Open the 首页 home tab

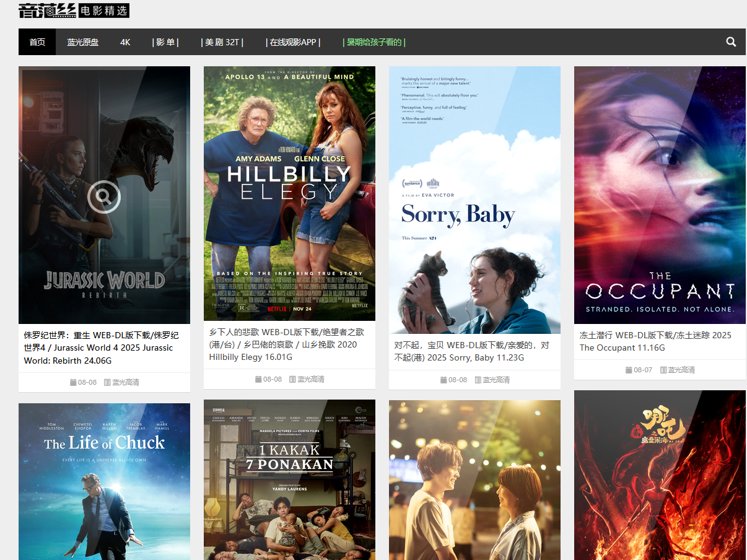[x=37, y=42]
